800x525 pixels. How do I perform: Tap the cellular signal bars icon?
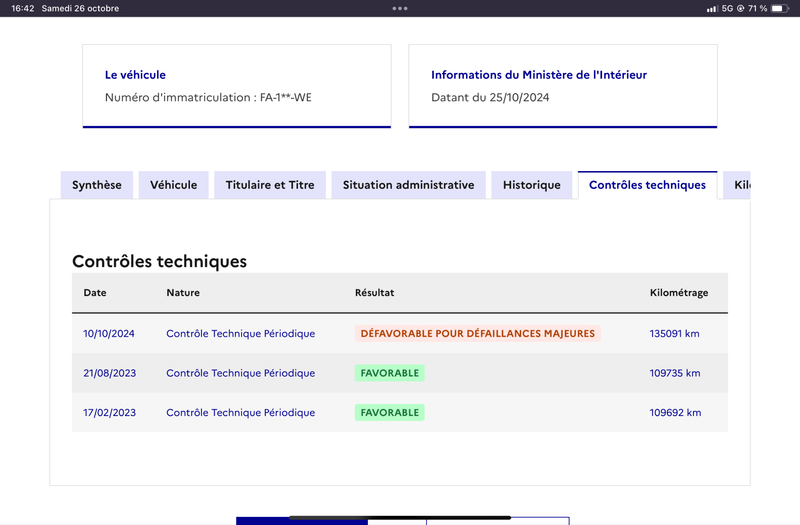(712, 9)
